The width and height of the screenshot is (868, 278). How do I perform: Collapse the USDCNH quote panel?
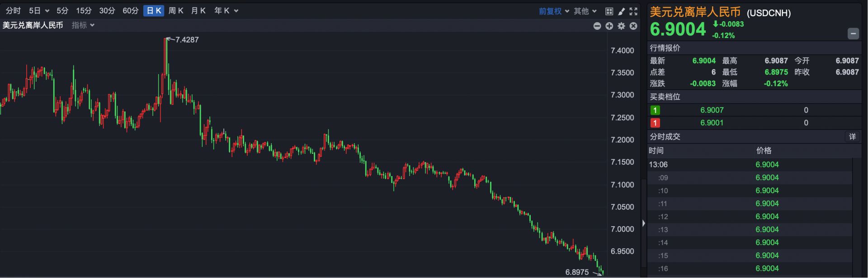click(853, 33)
